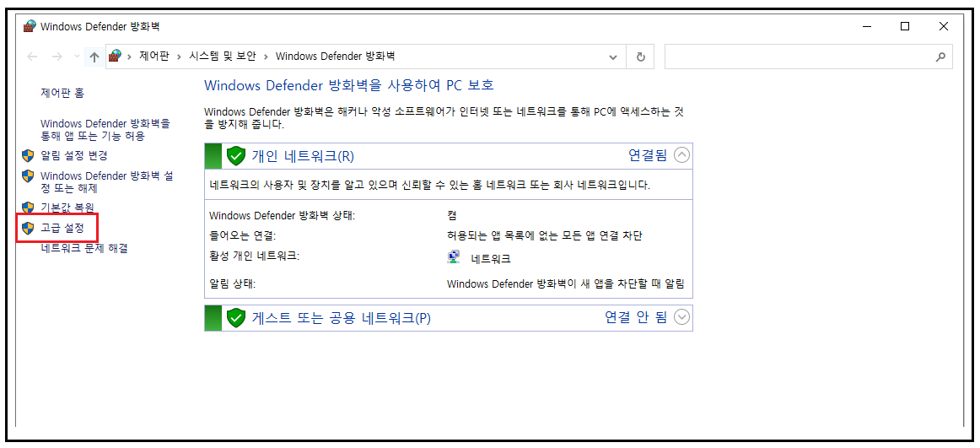Select the 게스트 또는 공용 네트워크(P) header
The height and width of the screenshot is (448, 980).
point(342,317)
